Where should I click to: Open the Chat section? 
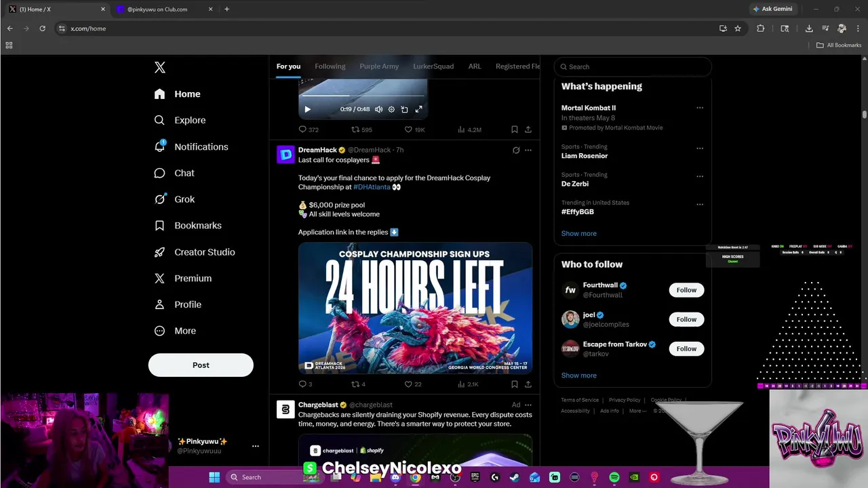point(174,173)
